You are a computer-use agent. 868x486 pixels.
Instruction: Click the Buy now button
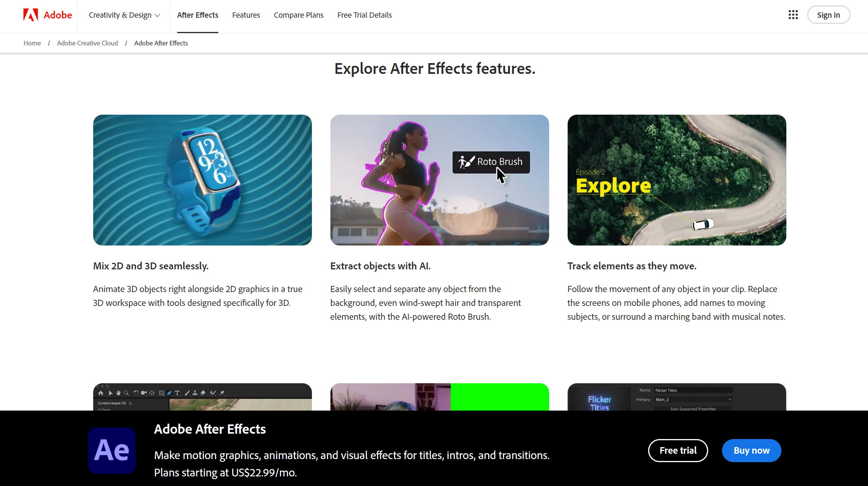[751, 450]
